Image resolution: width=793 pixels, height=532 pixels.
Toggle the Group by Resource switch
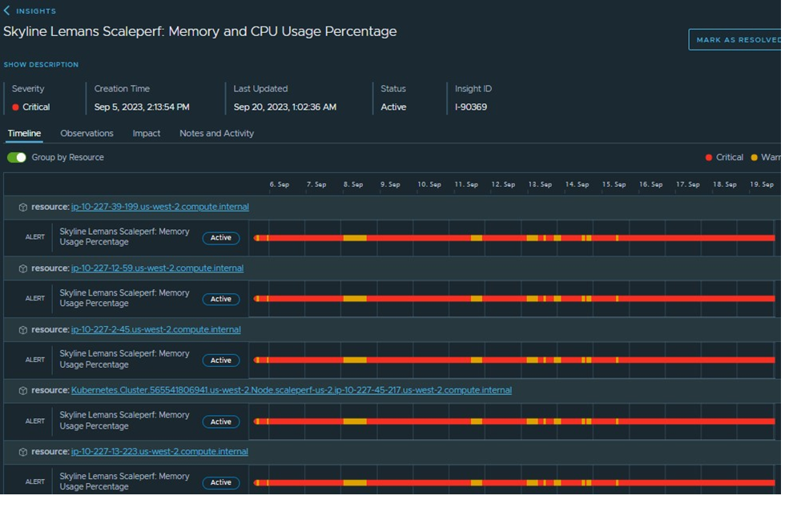(x=17, y=158)
